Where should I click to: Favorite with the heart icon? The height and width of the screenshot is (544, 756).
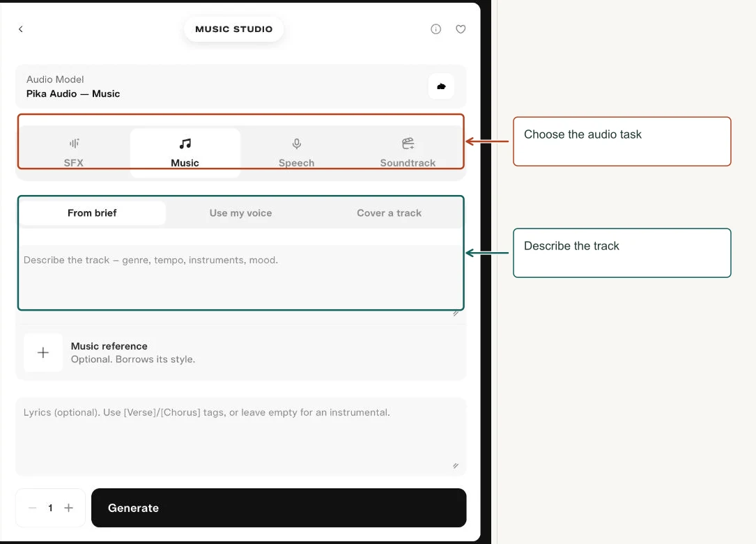(x=461, y=29)
